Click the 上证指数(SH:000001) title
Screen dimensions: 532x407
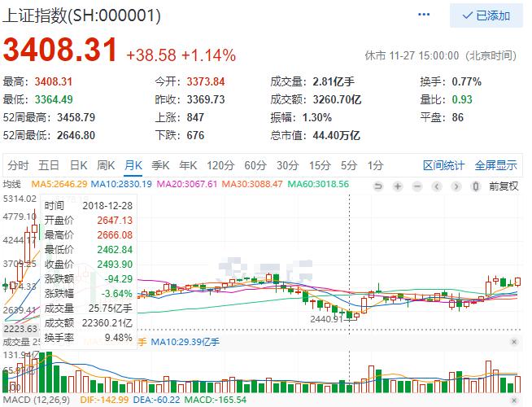click(x=82, y=15)
